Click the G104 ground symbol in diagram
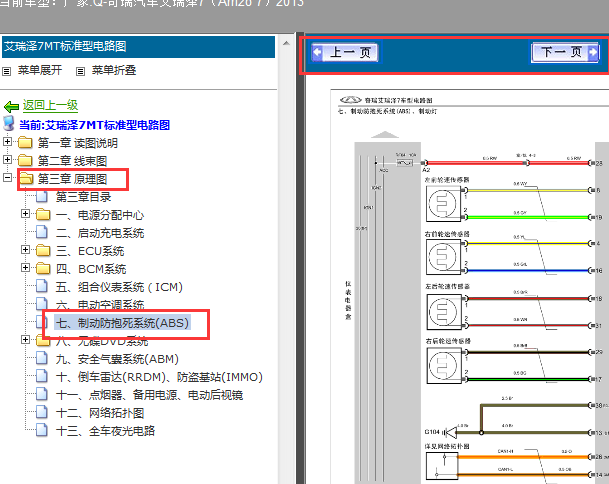The image size is (609, 484). 450,432
